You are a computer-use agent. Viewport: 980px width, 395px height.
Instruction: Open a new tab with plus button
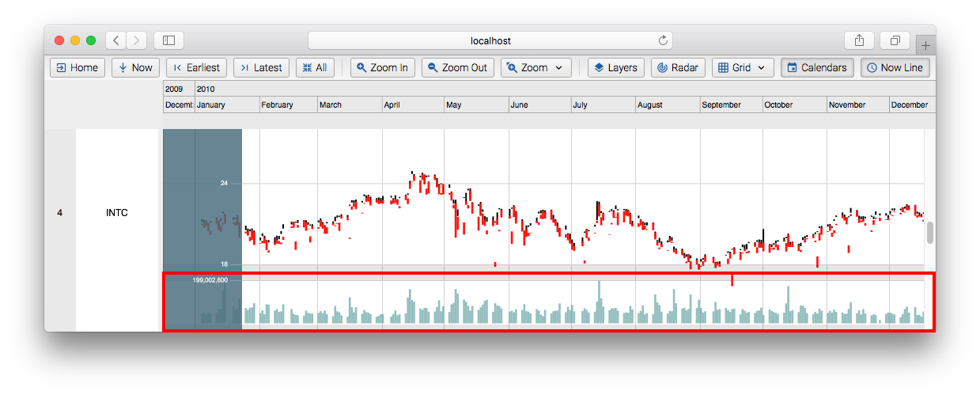(x=925, y=45)
